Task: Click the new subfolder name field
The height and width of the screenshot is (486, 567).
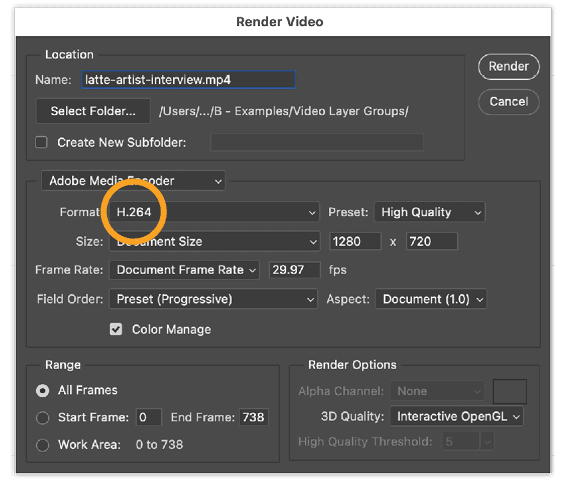Action: pyautogui.click(x=317, y=142)
